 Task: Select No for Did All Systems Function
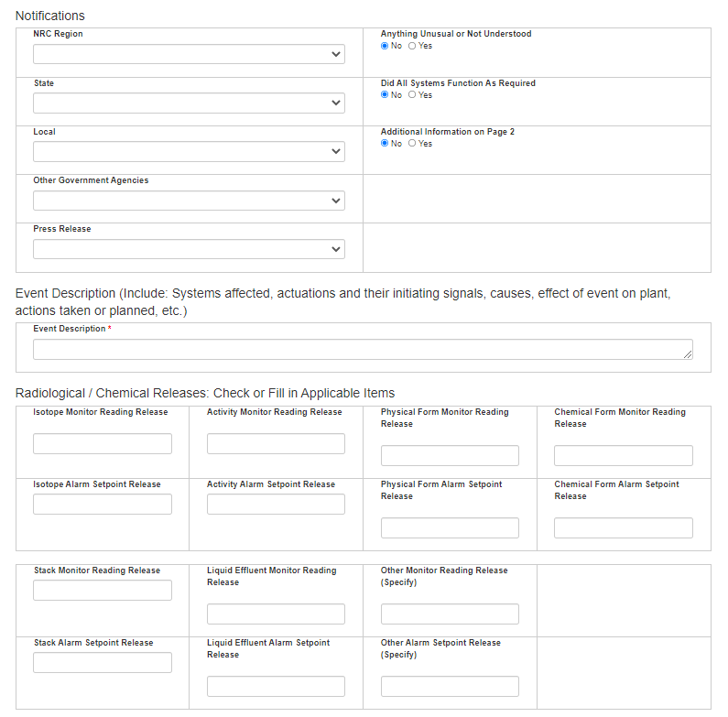[386, 94]
